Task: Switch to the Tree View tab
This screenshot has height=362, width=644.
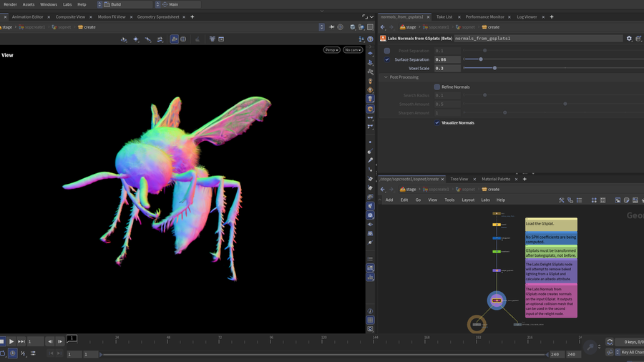Action: pos(459,179)
